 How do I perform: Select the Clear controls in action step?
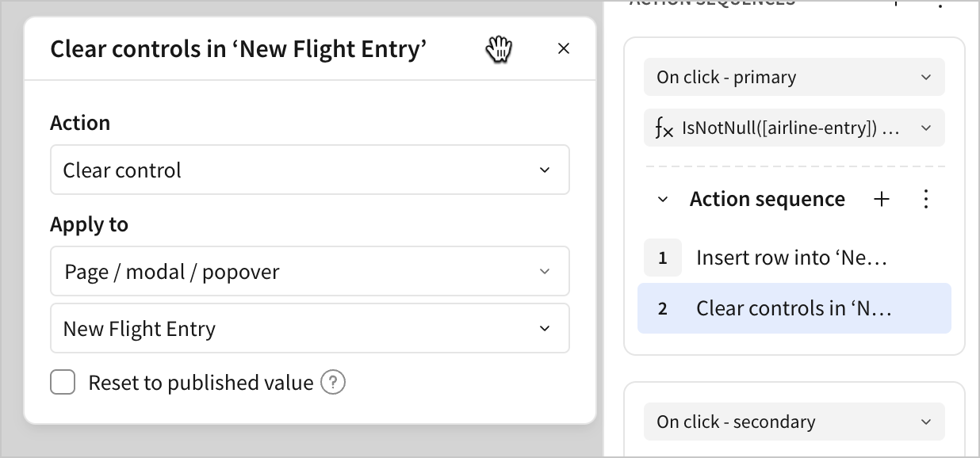click(x=794, y=308)
